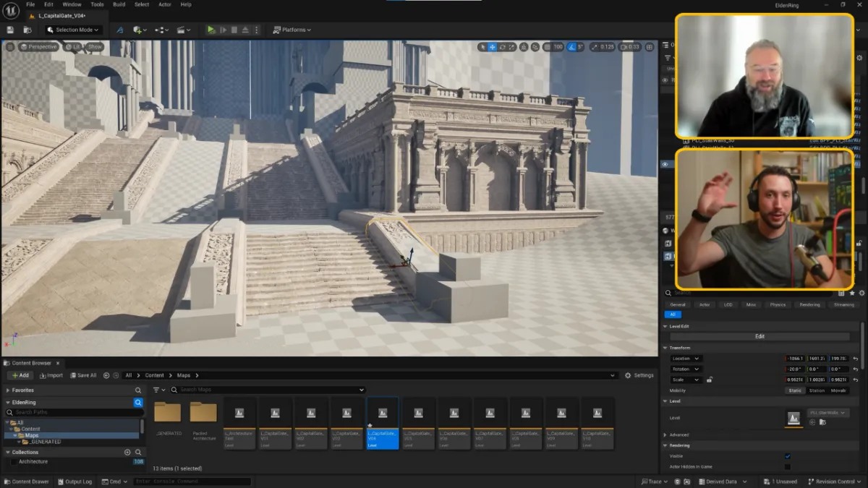Select the General details filter tab
Viewport: 868px width, 488px height.
click(678, 304)
